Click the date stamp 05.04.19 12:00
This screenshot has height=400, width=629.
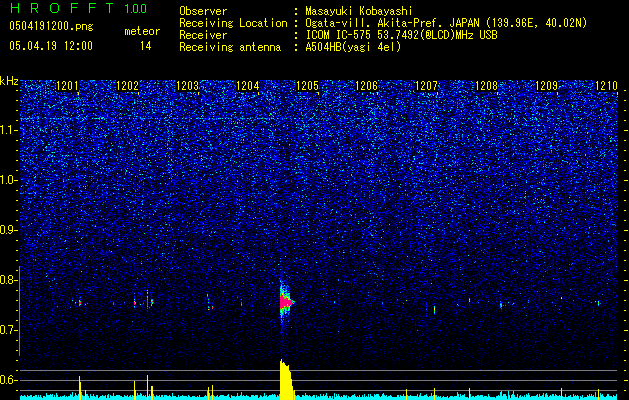pyautogui.click(x=51, y=46)
